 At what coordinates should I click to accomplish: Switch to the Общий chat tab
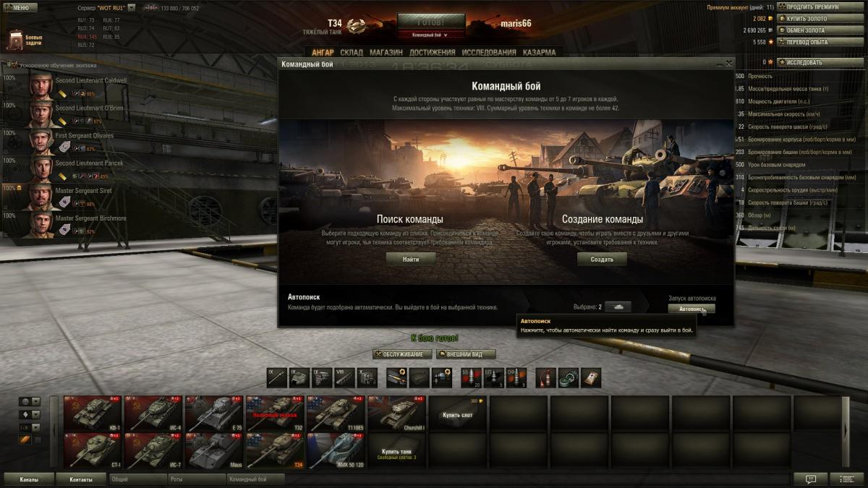point(137,479)
